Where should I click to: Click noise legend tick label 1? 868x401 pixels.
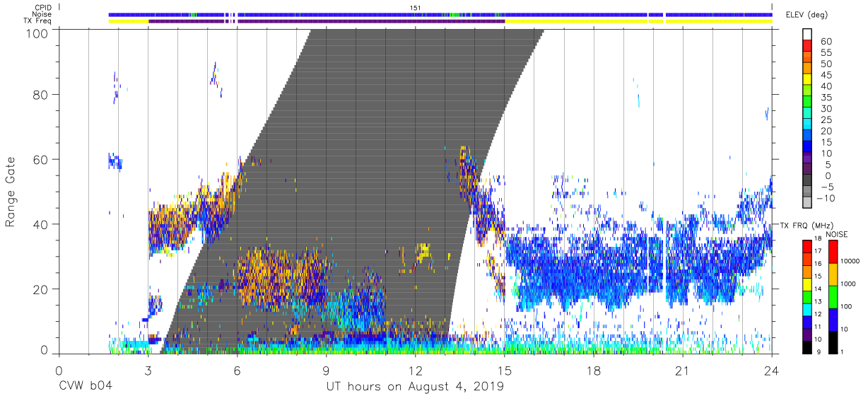(843, 351)
